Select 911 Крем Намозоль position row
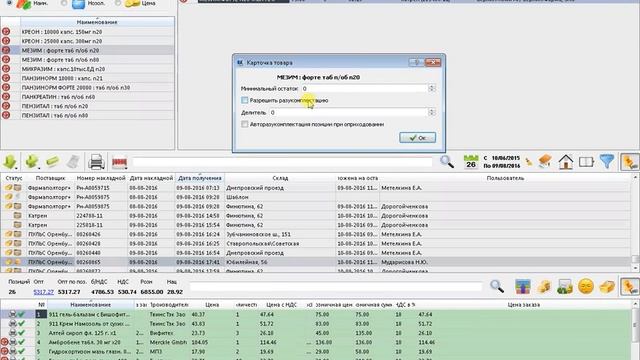 coord(316,324)
